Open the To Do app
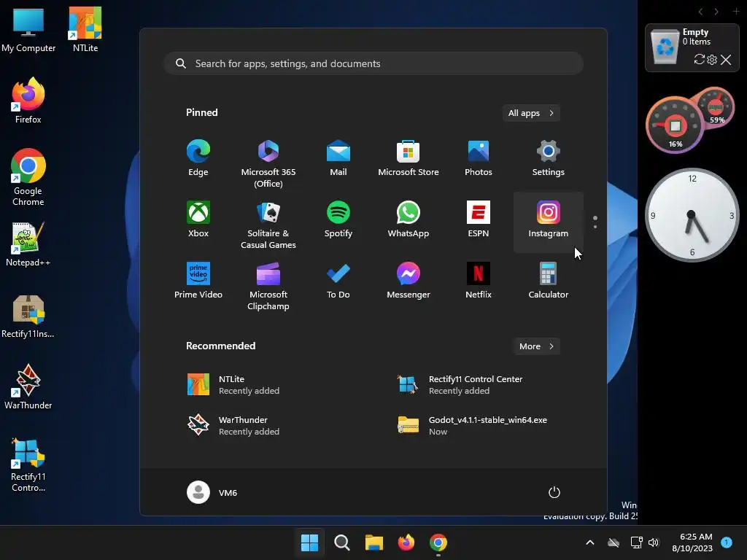Screen dimensions: 747x560 338,281
